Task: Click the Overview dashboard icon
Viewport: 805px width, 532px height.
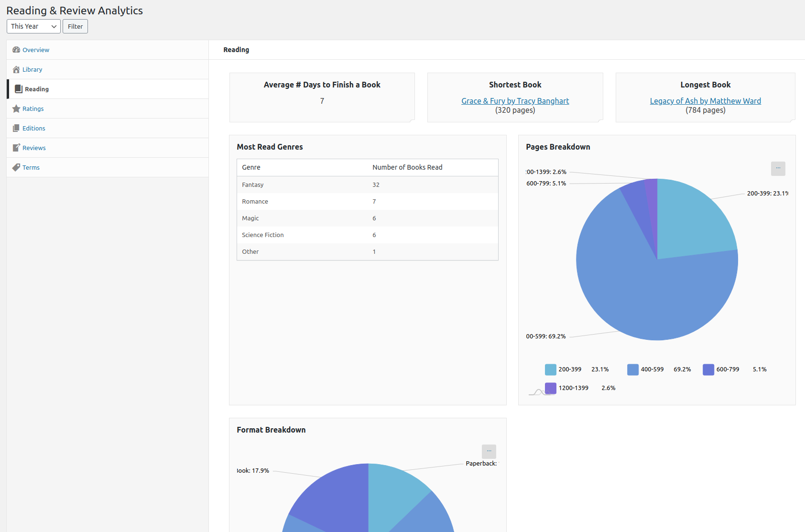Action: pyautogui.click(x=16, y=50)
